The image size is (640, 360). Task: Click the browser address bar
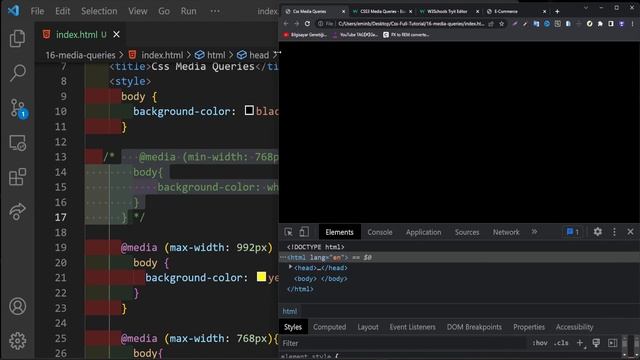[411, 24]
